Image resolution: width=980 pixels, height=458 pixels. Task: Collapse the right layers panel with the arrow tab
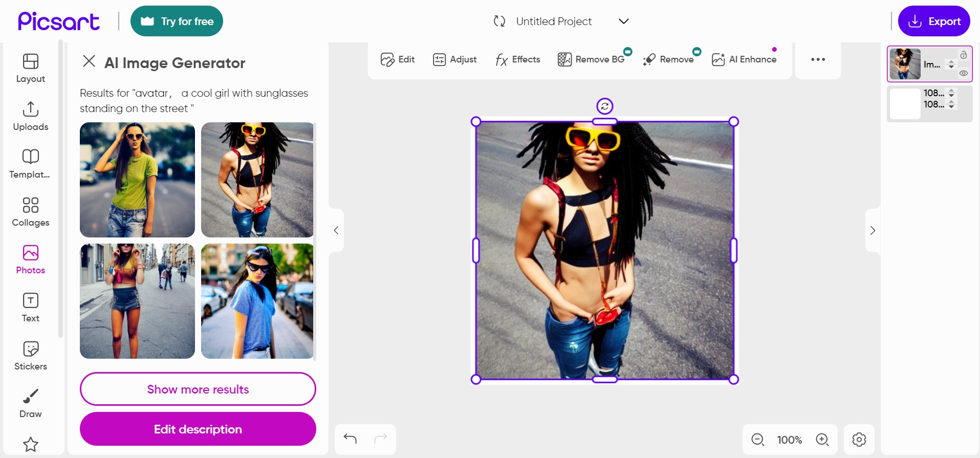point(873,230)
